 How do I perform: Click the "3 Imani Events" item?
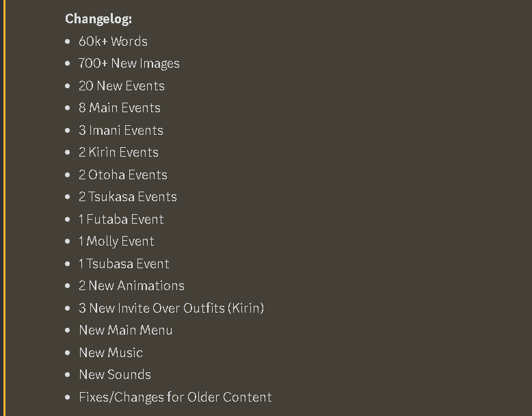pos(120,130)
